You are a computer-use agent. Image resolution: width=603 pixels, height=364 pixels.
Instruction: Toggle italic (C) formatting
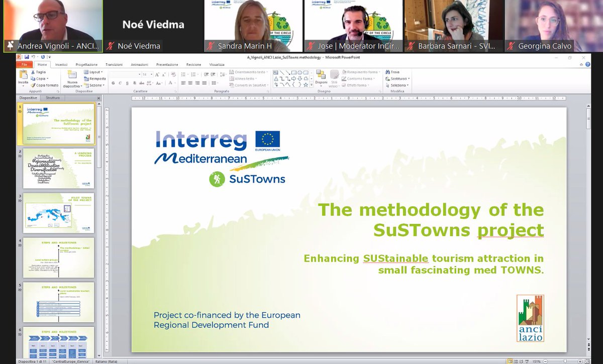120,83
